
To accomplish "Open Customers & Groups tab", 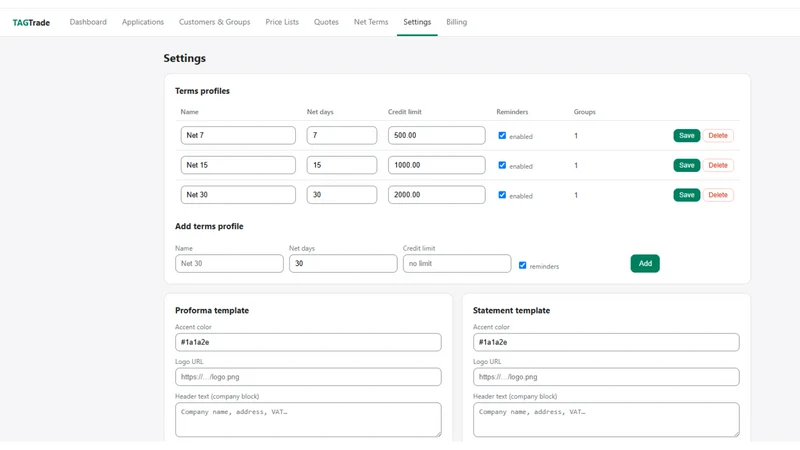I will 214,22.
